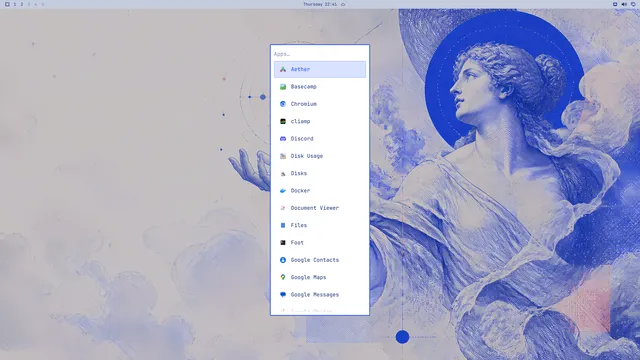Launch Chromium via its browser icon
This screenshot has height=360, width=640.
tap(283, 104)
